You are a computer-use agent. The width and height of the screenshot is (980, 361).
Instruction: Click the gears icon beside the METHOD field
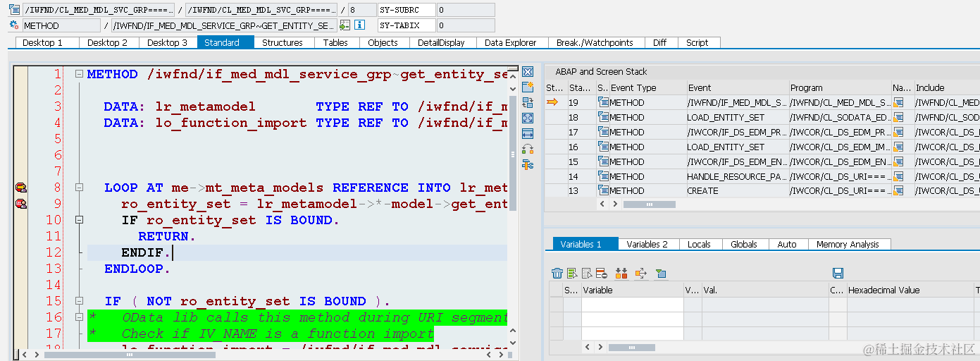click(x=14, y=25)
